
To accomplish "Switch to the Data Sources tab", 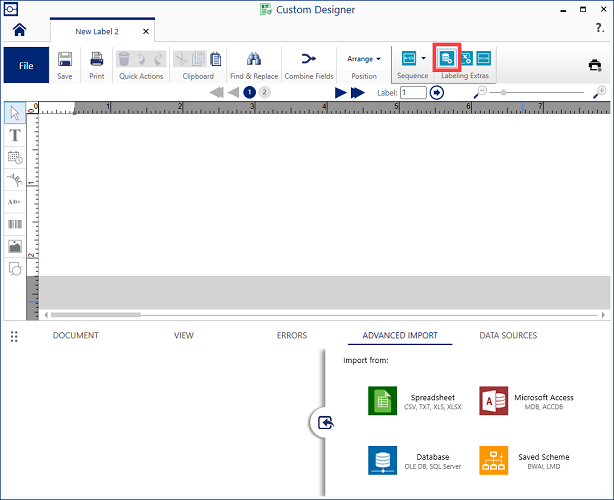I will [508, 336].
